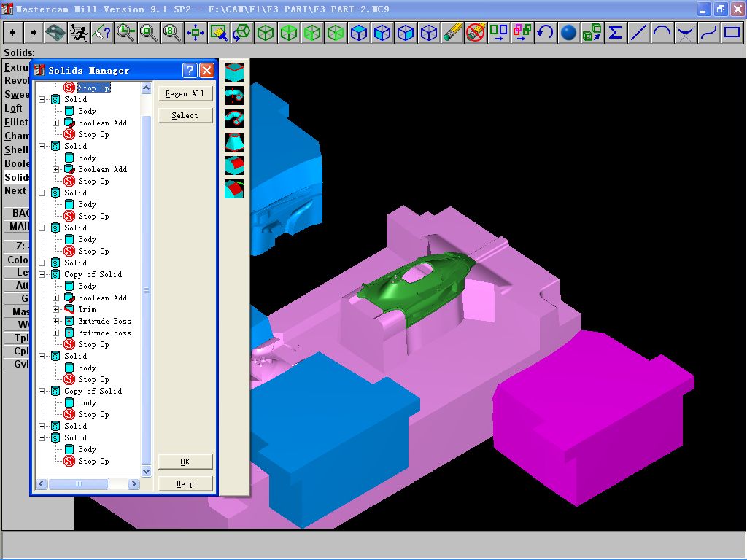This screenshot has height=560, width=747.
Task: Click the MAIN MENU button on the left
Action: coord(17,226)
